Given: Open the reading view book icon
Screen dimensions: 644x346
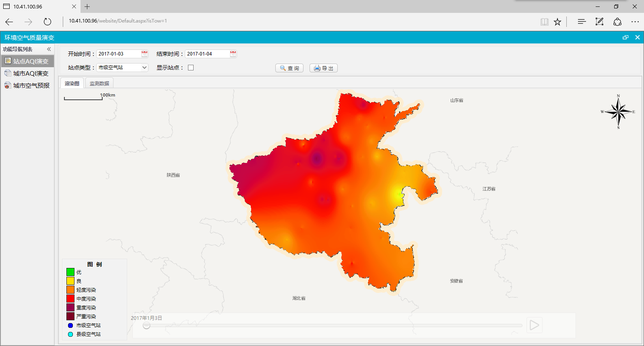Looking at the screenshot, I should 544,22.
